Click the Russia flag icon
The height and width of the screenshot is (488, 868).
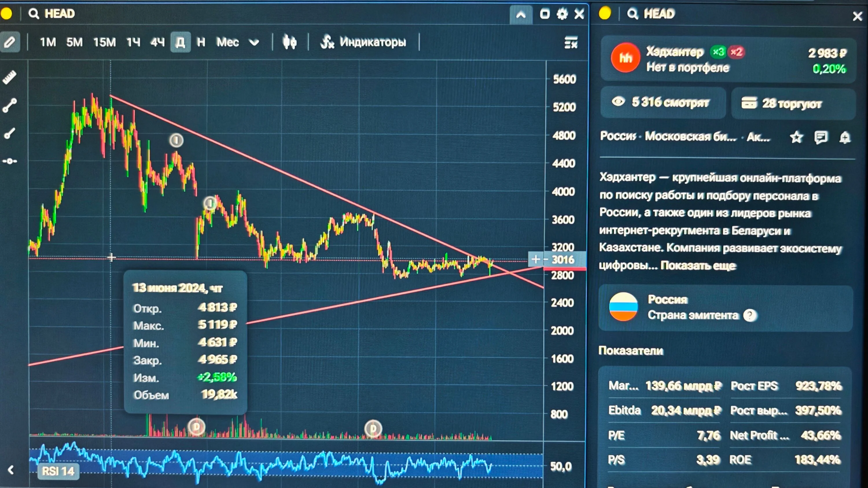tap(624, 307)
